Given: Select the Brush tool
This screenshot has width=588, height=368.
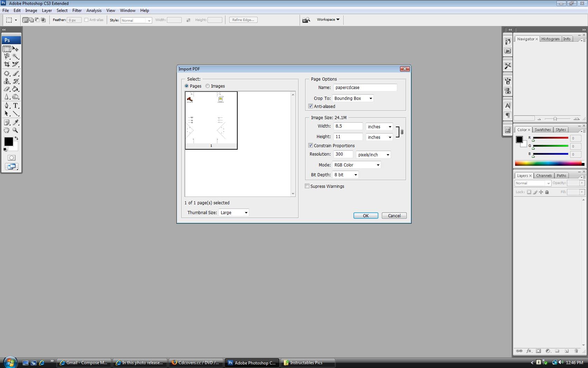Looking at the screenshot, I should click(15, 74).
